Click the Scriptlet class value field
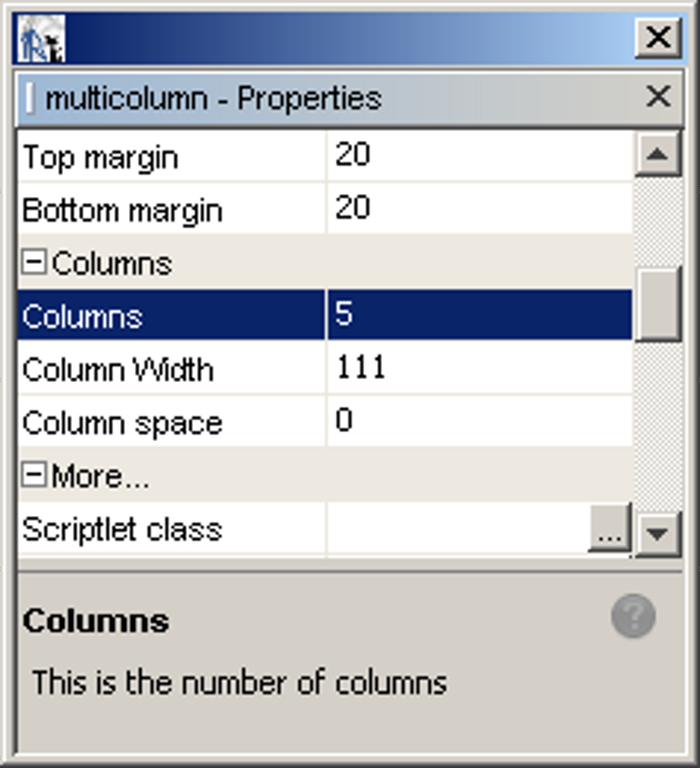This screenshot has height=768, width=700. (457, 530)
